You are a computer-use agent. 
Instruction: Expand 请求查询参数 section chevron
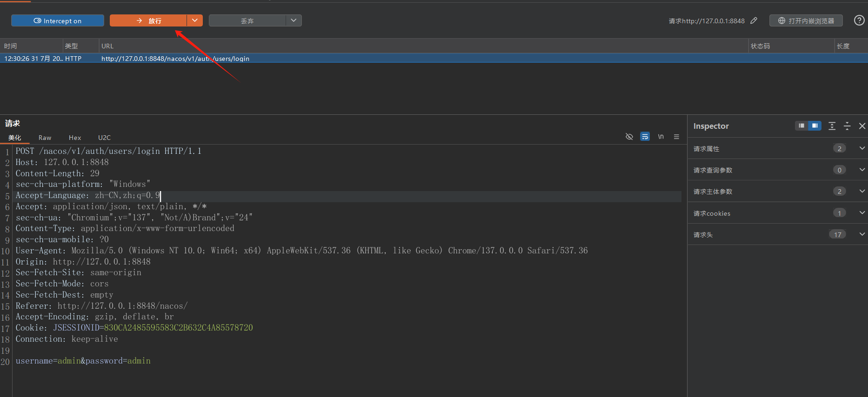[862, 170]
